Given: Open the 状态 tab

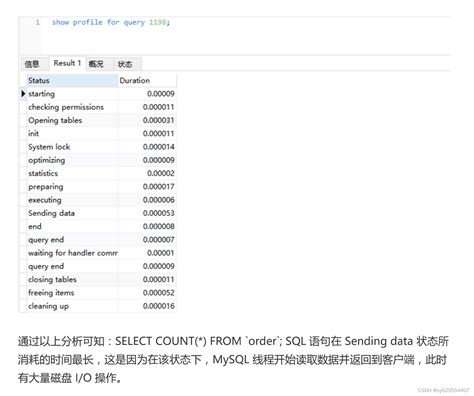Looking at the screenshot, I should (x=125, y=64).
